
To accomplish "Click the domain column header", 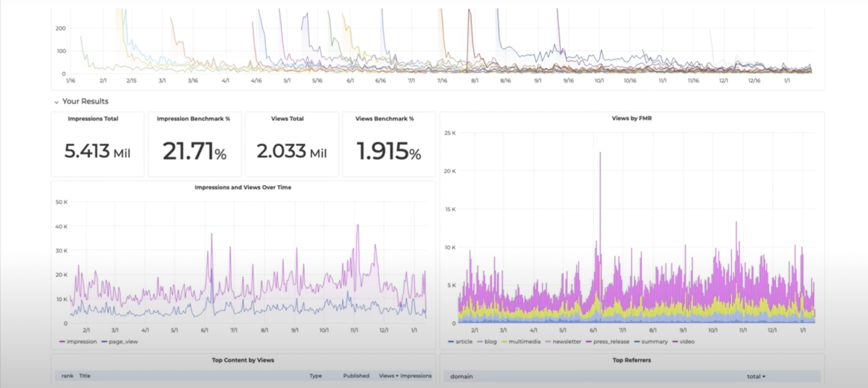I will [x=462, y=376].
